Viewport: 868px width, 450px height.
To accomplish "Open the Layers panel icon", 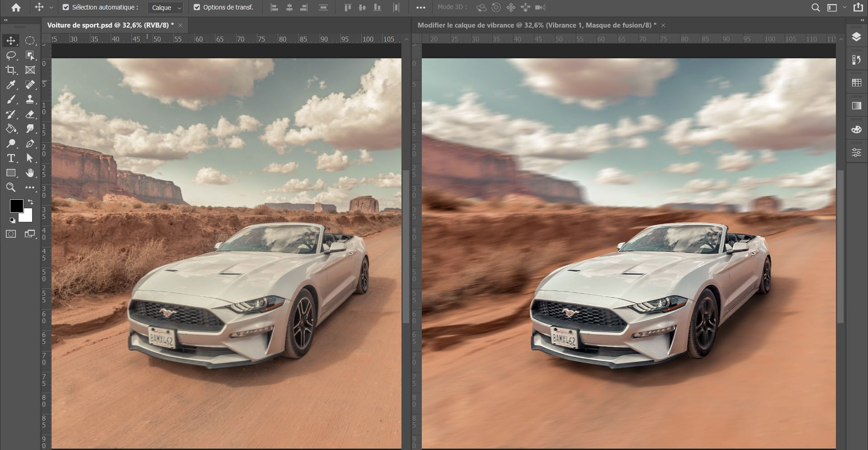I will tap(856, 37).
